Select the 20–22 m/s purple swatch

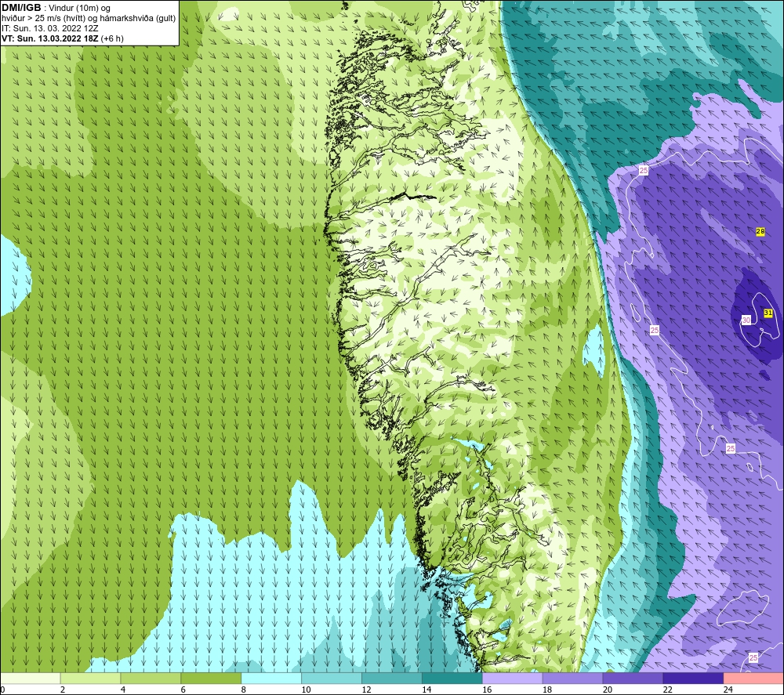click(633, 679)
